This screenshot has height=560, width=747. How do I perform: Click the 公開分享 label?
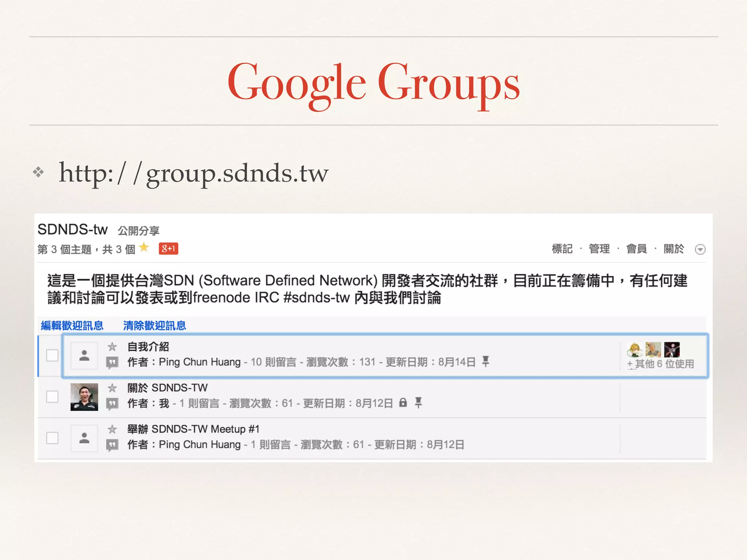139,231
